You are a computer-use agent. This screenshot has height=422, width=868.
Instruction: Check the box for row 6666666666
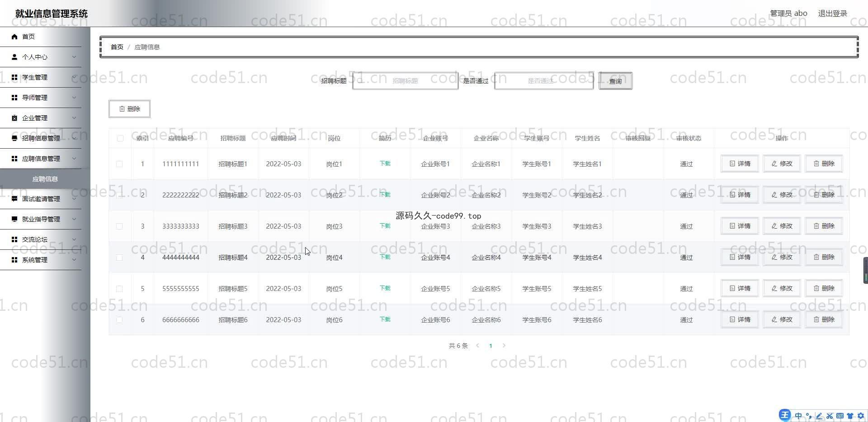[x=119, y=320]
